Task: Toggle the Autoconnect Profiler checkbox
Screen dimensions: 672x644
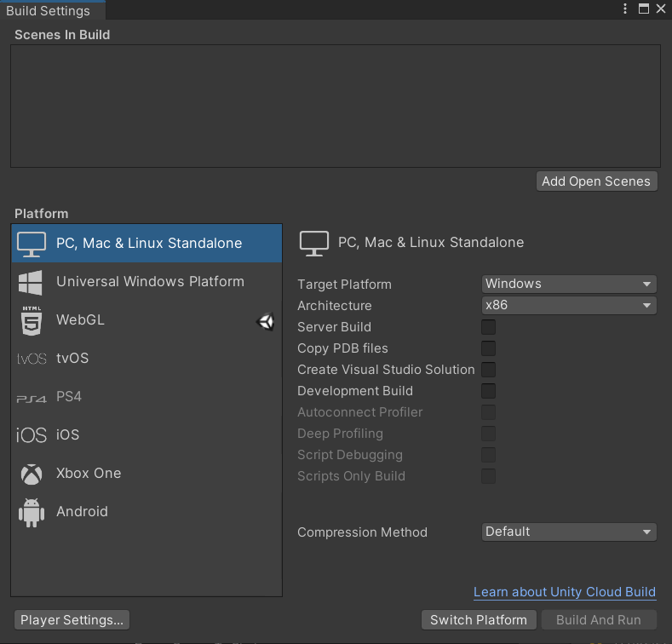Action: coord(489,412)
